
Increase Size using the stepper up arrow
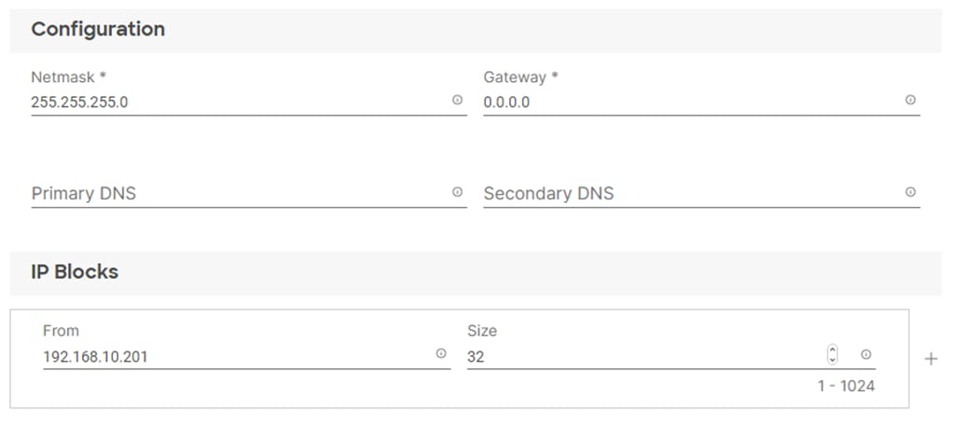click(832, 350)
